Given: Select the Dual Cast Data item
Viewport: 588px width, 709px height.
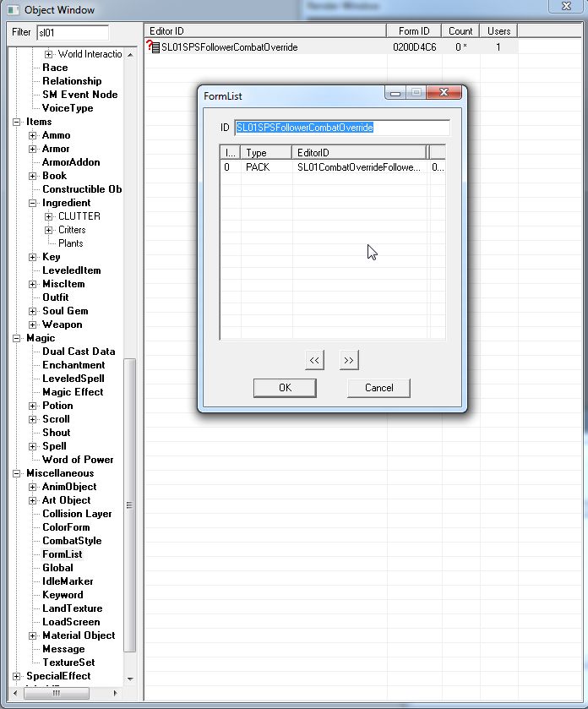Looking at the screenshot, I should 79,352.
